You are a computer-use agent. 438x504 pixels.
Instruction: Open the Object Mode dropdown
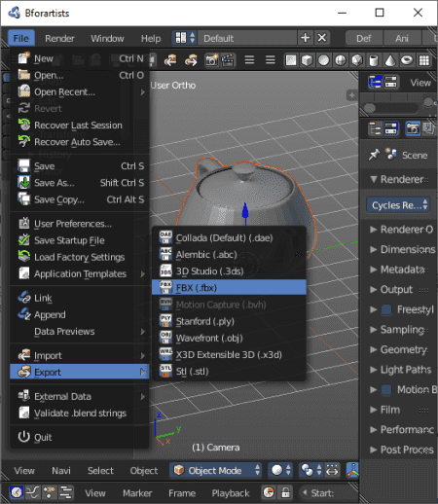point(215,470)
